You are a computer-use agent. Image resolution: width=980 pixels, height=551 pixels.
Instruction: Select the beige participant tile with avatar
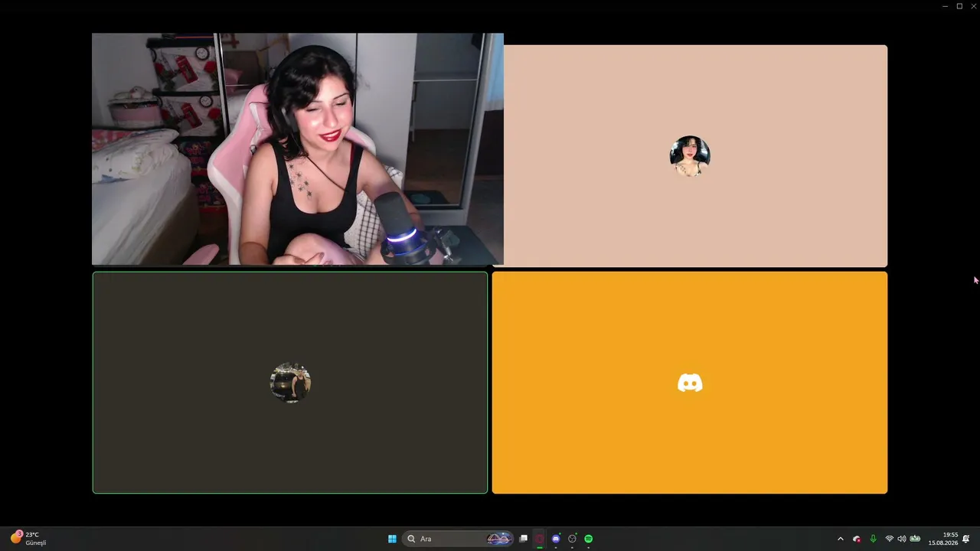tap(695, 156)
